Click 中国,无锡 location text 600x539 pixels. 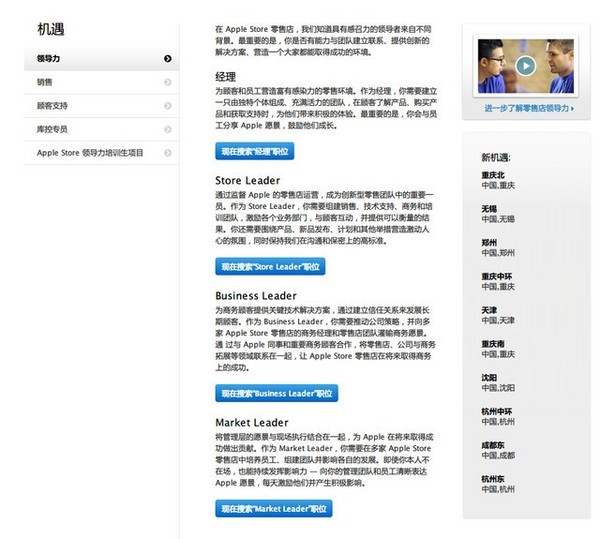pyautogui.click(x=498, y=219)
